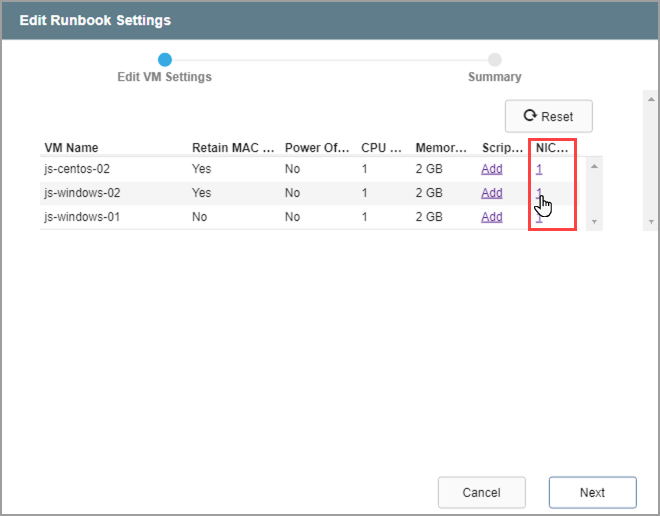
Task: Open Add script link for js-centos-02
Action: [x=492, y=169]
